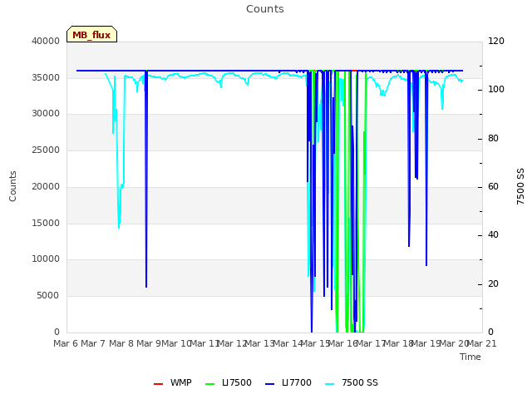Click the Time axis label
The height and width of the screenshot is (399, 532).
pos(470,357)
